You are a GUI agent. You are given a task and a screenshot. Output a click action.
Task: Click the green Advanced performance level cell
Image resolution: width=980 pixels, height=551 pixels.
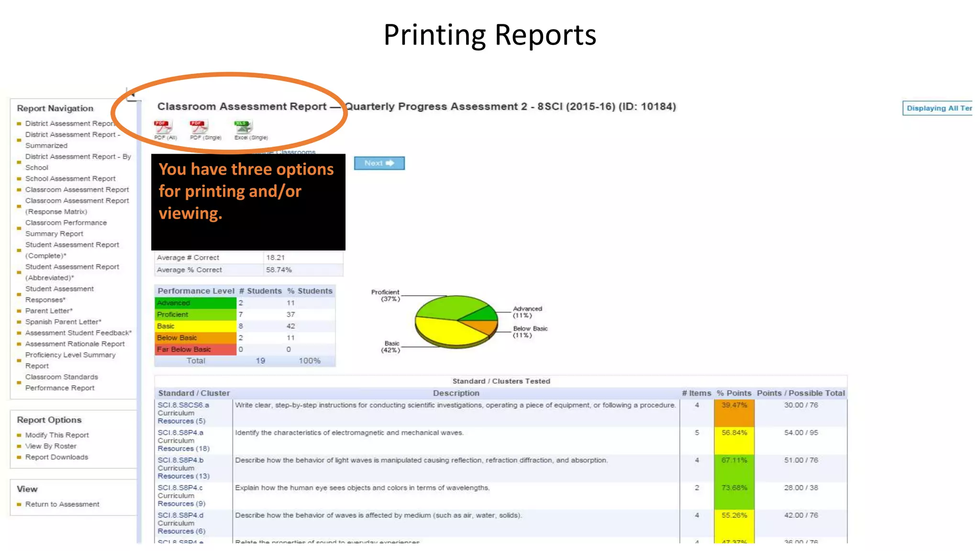tap(195, 303)
